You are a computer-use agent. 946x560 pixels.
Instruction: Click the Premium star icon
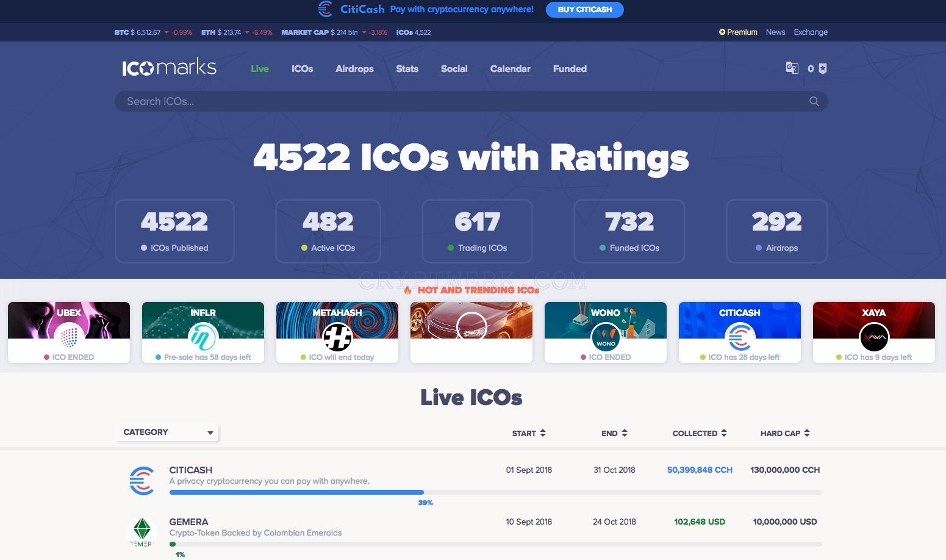click(x=722, y=32)
